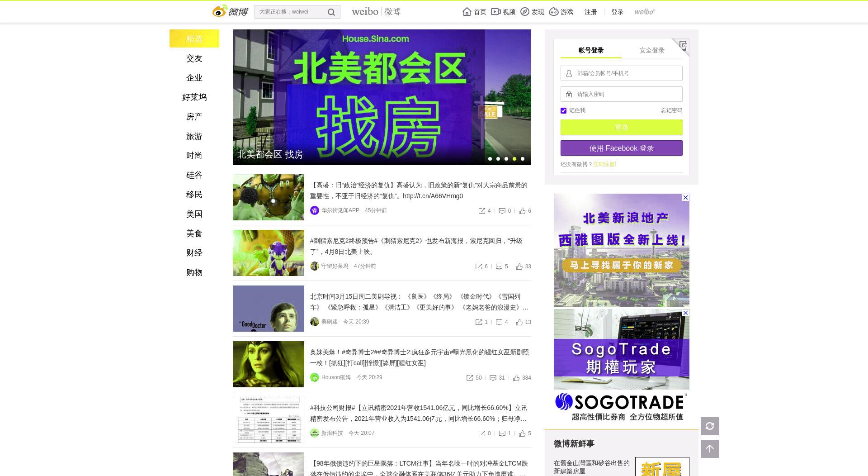Switch to 安全登录 tab

[x=652, y=50]
